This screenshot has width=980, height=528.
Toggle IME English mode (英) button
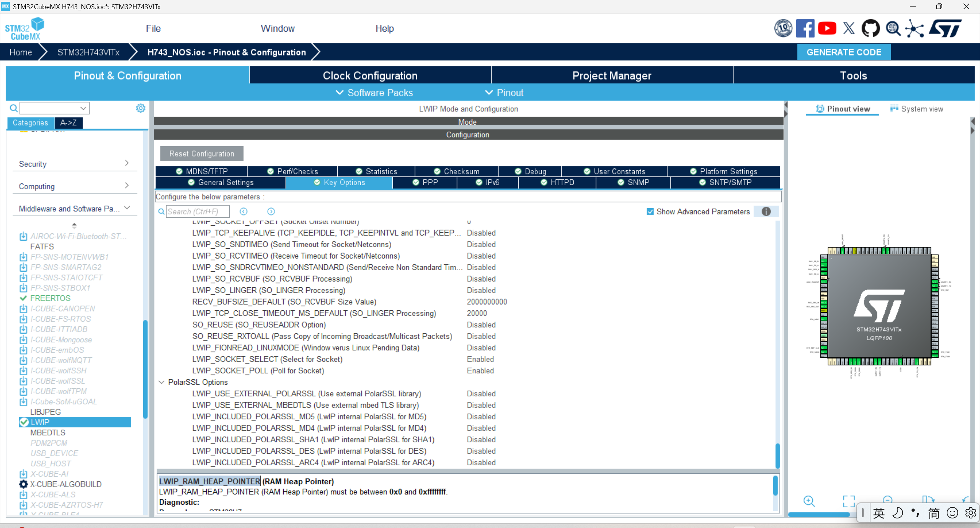[x=879, y=513]
